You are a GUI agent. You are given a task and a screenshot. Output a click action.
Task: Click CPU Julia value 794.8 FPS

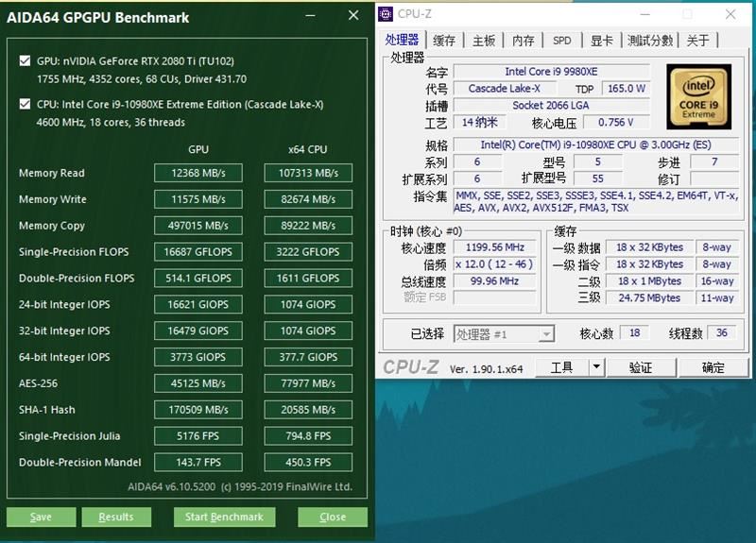(308, 436)
